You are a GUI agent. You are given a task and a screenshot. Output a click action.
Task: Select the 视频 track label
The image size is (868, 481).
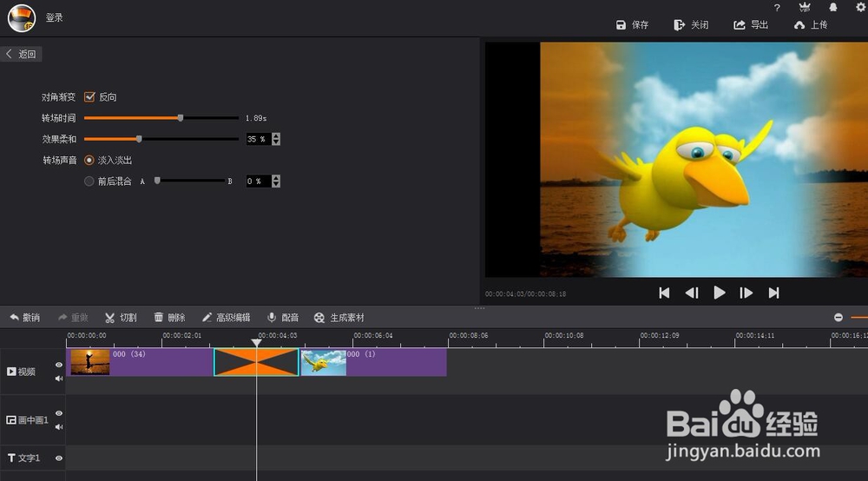coord(21,372)
